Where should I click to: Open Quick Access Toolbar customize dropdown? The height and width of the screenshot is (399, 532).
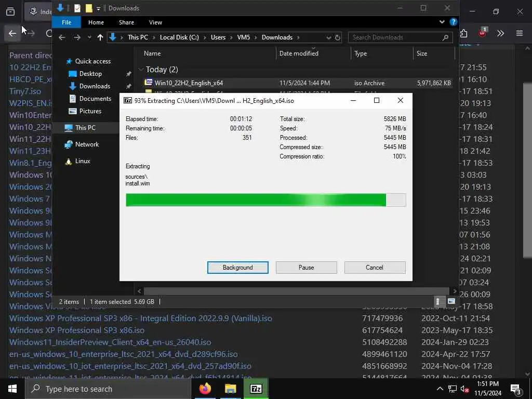[98, 8]
